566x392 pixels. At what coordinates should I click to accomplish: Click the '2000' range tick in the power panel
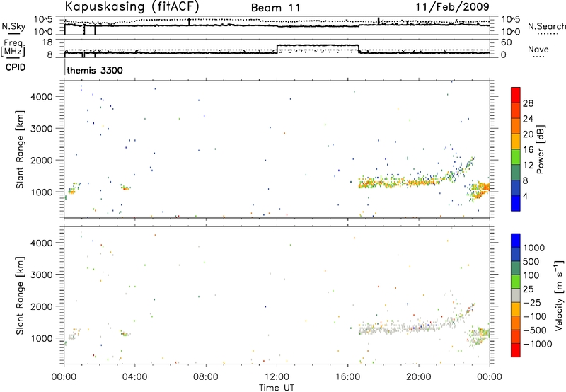42,160
